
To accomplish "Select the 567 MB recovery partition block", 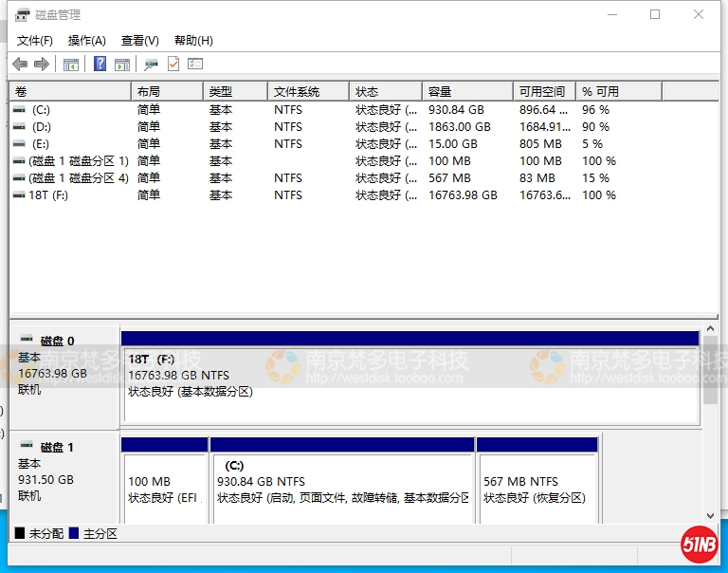I will (537, 484).
